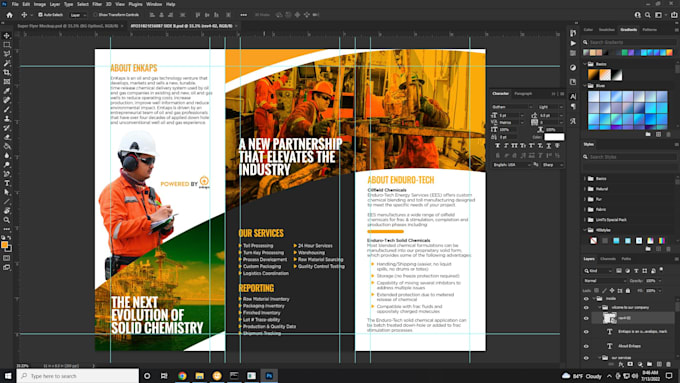
Task: Hide the 'inside' group layer
Action: click(x=586, y=299)
